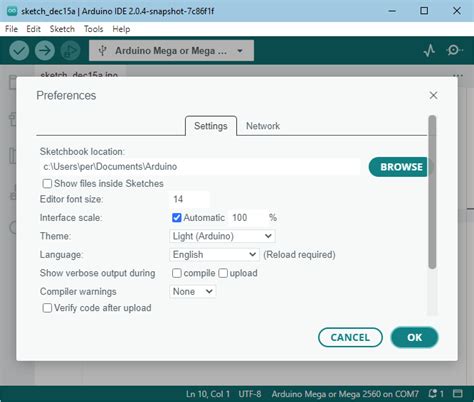
Task: Select the Settings tab
Action: click(211, 126)
